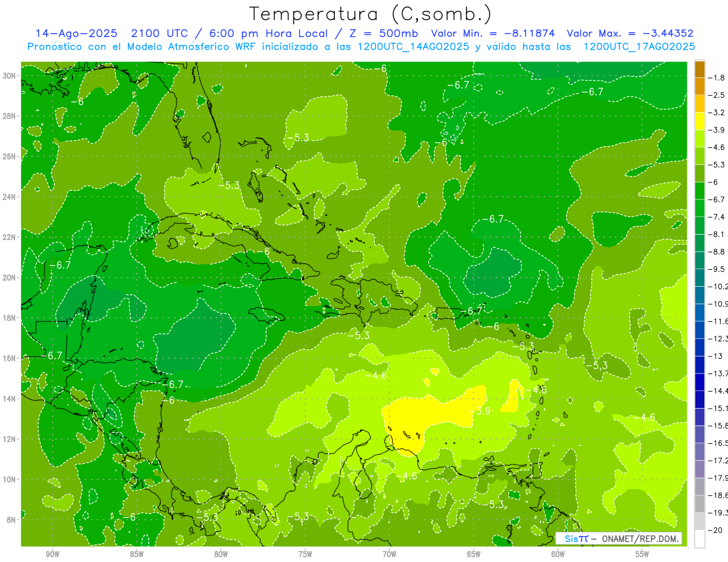Click the yellow legend swatch between -3.2 and -3.9
Image resolution: width=728 pixels, height=562 pixels.
699,121
